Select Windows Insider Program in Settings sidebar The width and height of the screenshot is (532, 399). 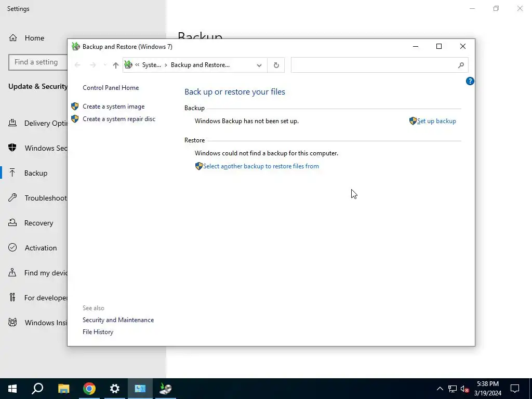pos(34,323)
